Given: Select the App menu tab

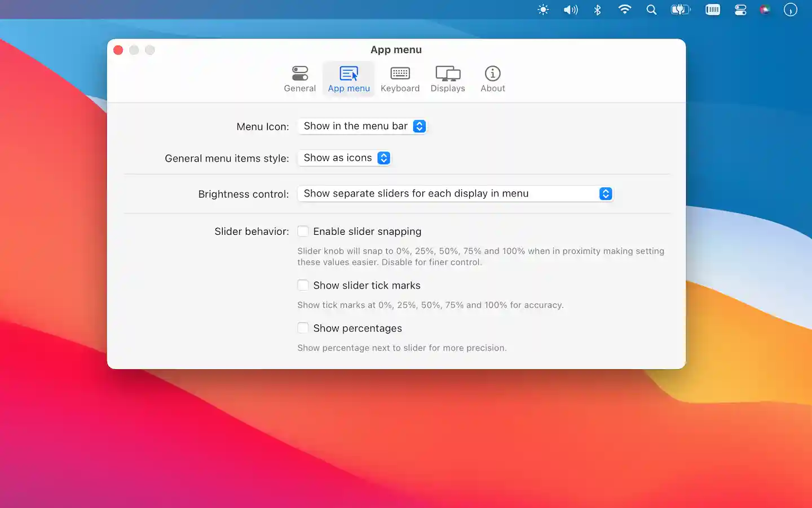Looking at the screenshot, I should [x=348, y=79].
